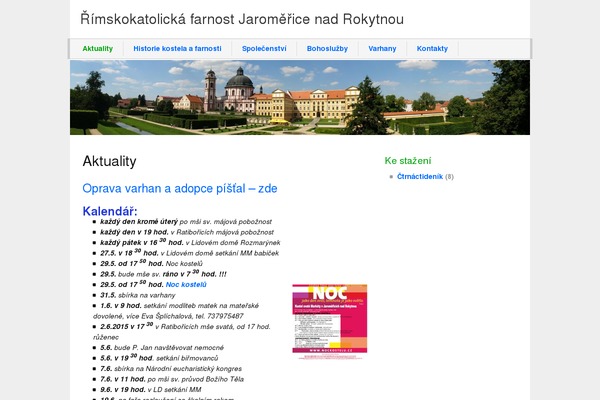Select the Bohoslužby menu item

[327, 49]
